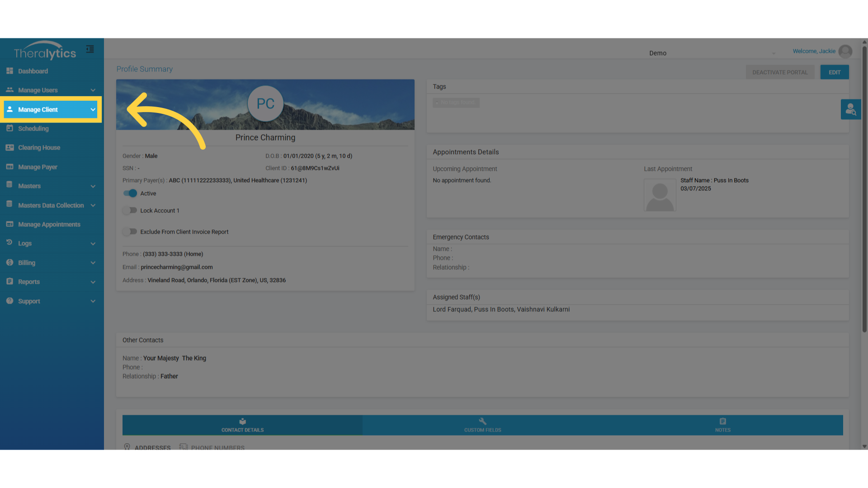Viewport: 868px width, 488px height.
Task: Open client search floating icon
Action: (x=850, y=109)
